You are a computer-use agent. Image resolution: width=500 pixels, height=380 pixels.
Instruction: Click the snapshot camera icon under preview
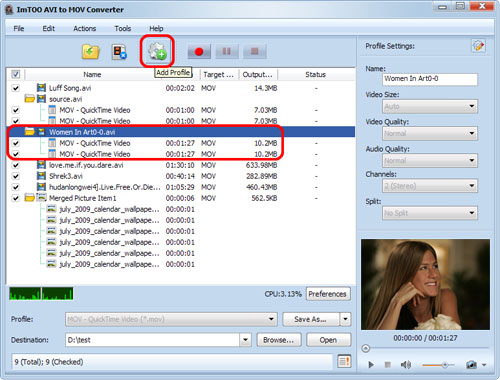pos(471,365)
